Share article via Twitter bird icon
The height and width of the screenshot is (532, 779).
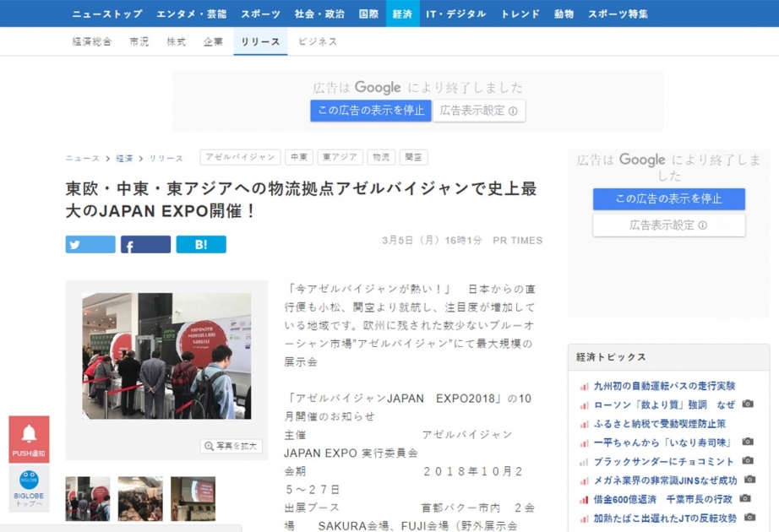click(x=75, y=245)
